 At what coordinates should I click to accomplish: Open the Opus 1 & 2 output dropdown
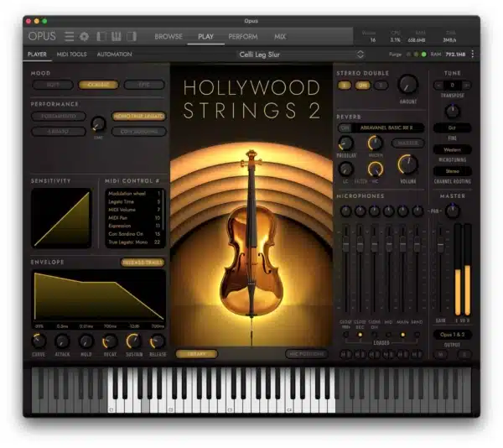coord(452,335)
